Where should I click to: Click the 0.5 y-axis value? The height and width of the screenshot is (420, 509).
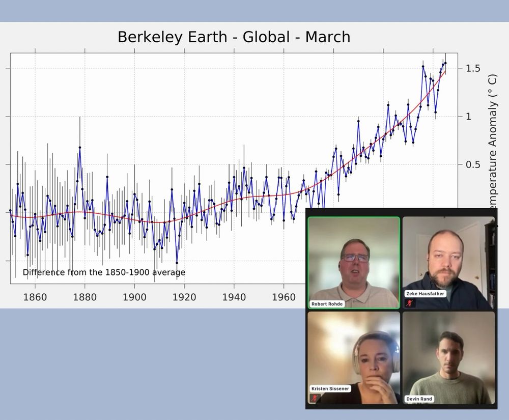[x=473, y=164]
